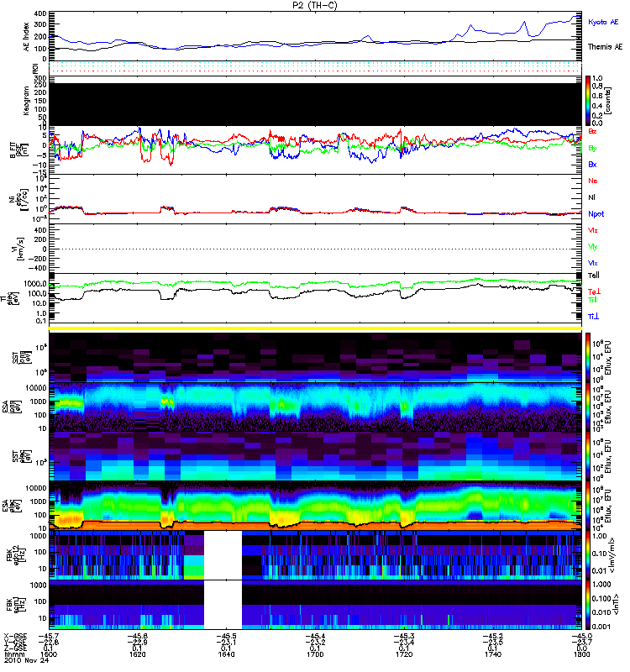The width and height of the screenshot is (630, 672).
Task: Click the Y-GSE value -23.1
Action: coord(226,642)
